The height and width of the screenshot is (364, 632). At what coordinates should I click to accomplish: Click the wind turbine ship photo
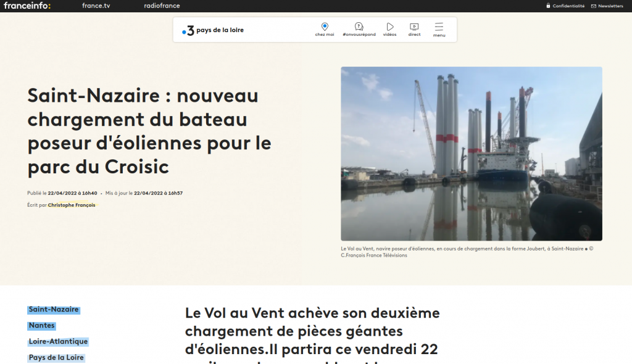coord(471,154)
